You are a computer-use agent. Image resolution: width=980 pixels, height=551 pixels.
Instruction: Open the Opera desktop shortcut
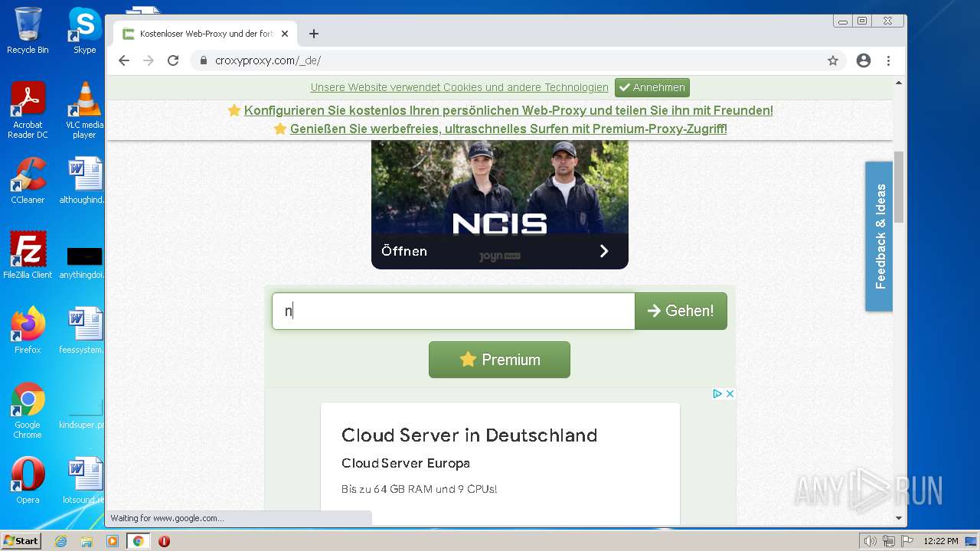coord(28,481)
